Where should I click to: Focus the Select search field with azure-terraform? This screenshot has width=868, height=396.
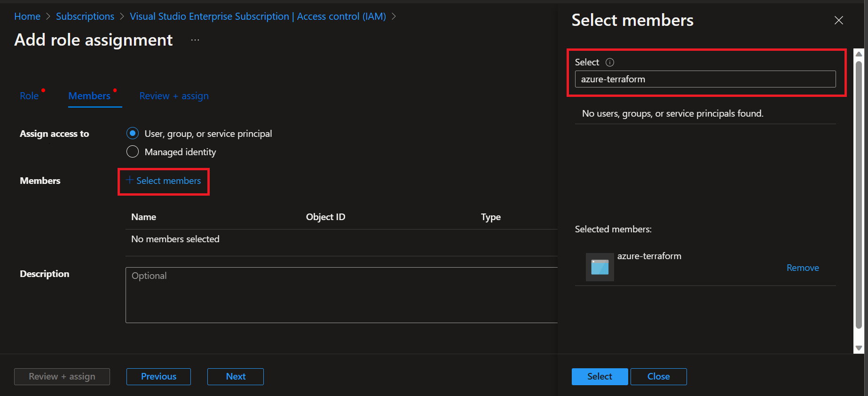[x=705, y=79]
